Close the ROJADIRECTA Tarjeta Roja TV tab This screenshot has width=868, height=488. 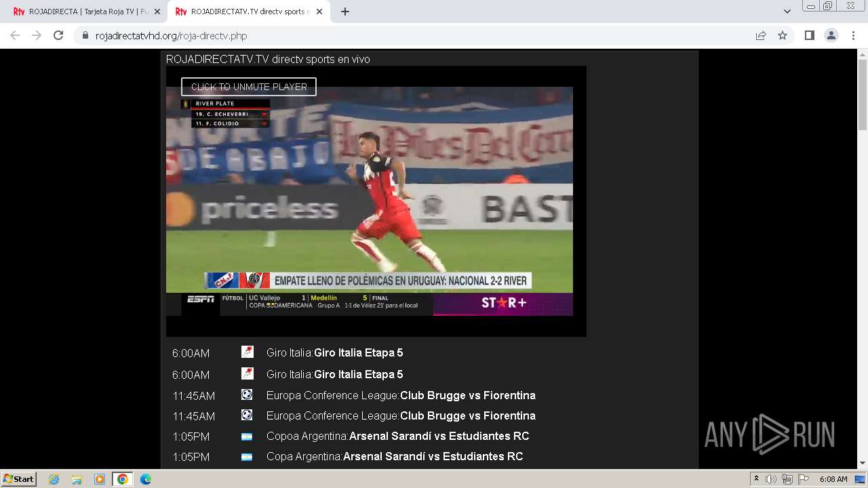(x=157, y=12)
